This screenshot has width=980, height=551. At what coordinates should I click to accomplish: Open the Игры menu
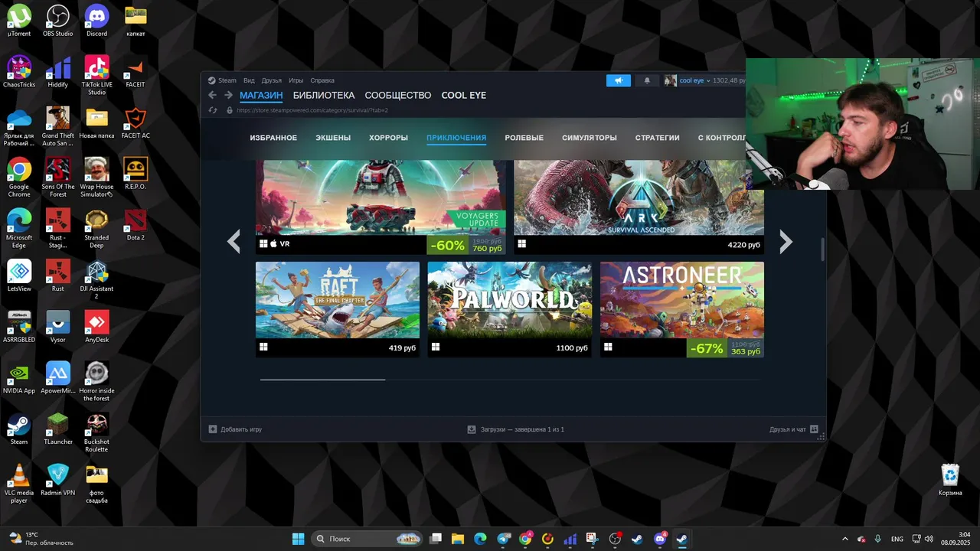[x=296, y=80]
